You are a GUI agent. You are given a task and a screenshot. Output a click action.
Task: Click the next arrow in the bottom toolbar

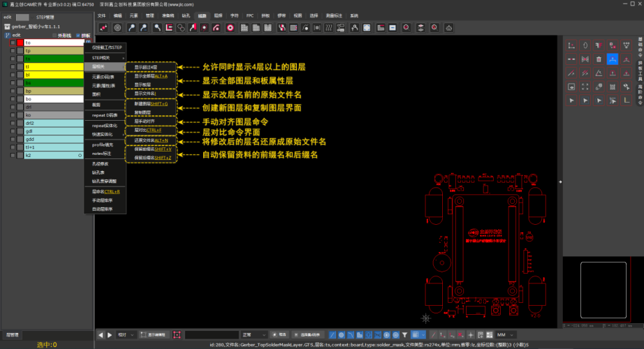click(x=110, y=335)
